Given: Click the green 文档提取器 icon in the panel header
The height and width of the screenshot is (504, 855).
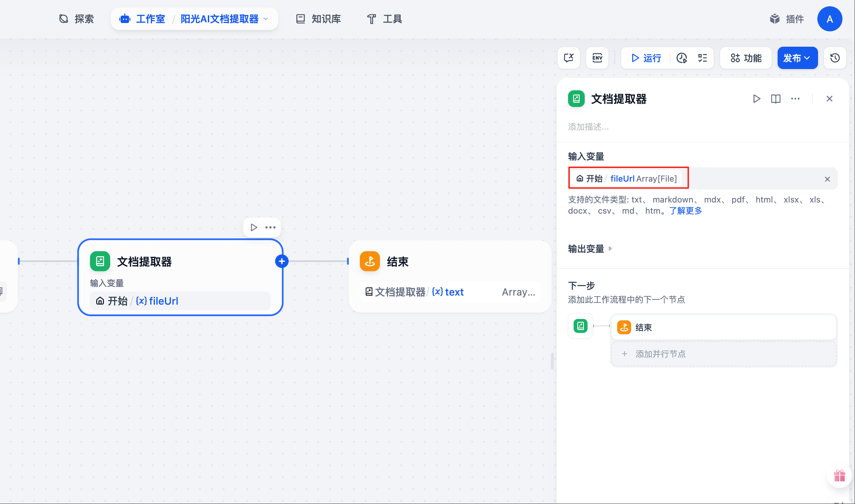Looking at the screenshot, I should 576,99.
